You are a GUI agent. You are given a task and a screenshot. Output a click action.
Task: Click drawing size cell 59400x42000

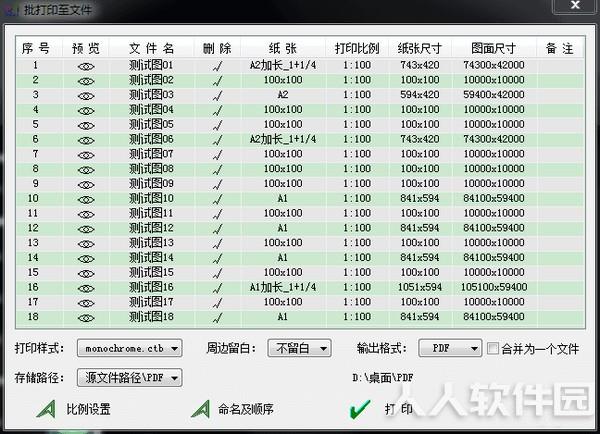coord(494,95)
